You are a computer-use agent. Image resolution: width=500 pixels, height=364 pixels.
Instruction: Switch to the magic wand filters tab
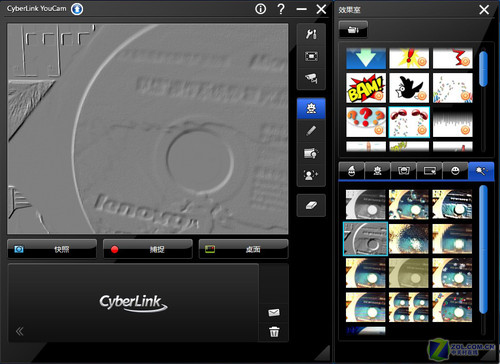[x=481, y=171]
